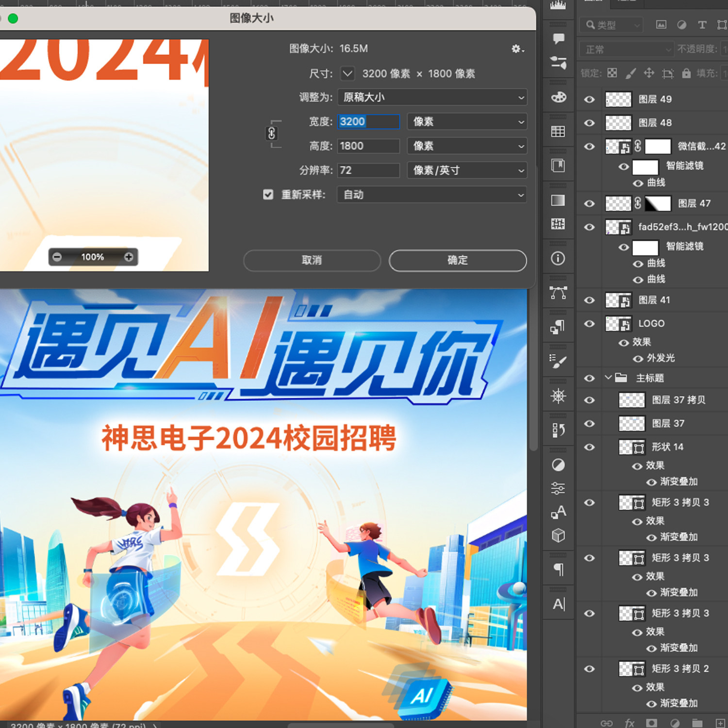Lock layer position with move icon
Viewport: 728px width, 728px height.
click(649, 73)
